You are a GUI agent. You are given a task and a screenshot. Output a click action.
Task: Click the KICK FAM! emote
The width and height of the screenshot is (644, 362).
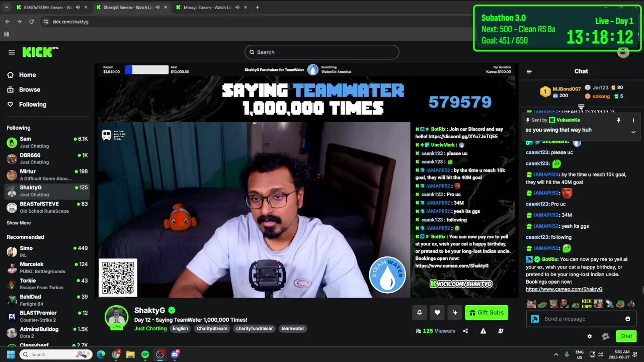pos(587,304)
